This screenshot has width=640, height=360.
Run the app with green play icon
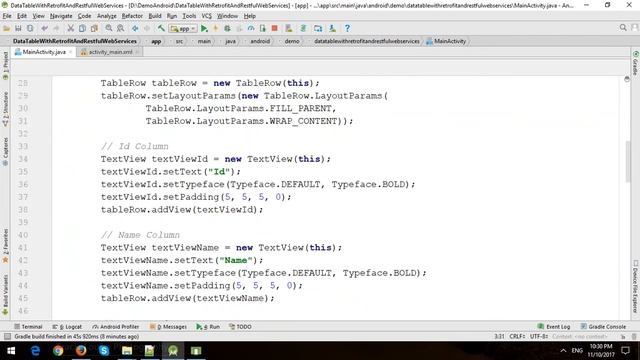coord(204,29)
